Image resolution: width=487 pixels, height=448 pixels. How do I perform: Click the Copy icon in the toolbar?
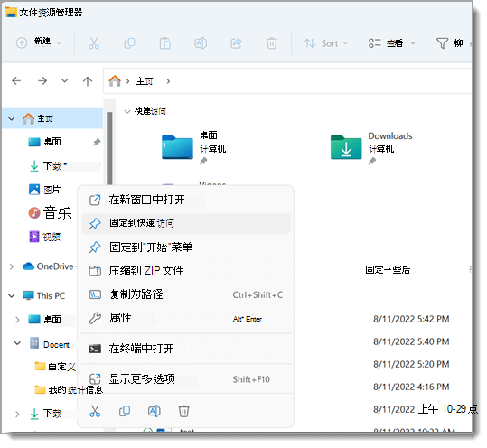pyautogui.click(x=129, y=43)
